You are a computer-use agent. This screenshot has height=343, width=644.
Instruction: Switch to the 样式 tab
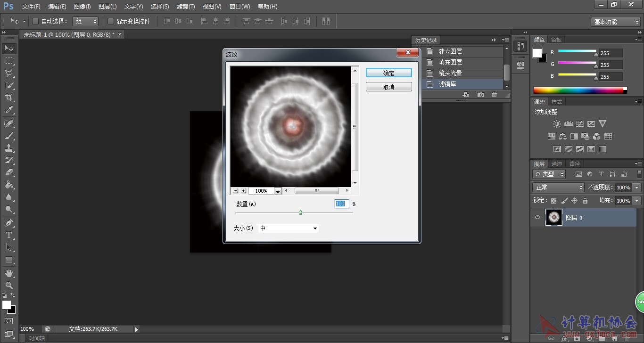pos(557,102)
